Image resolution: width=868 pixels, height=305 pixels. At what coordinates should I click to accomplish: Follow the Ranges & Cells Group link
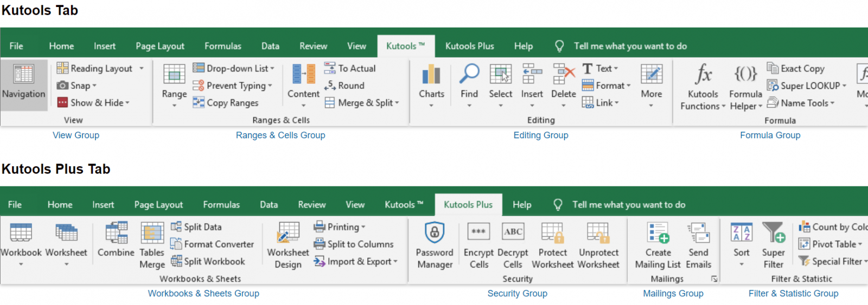coord(280,135)
